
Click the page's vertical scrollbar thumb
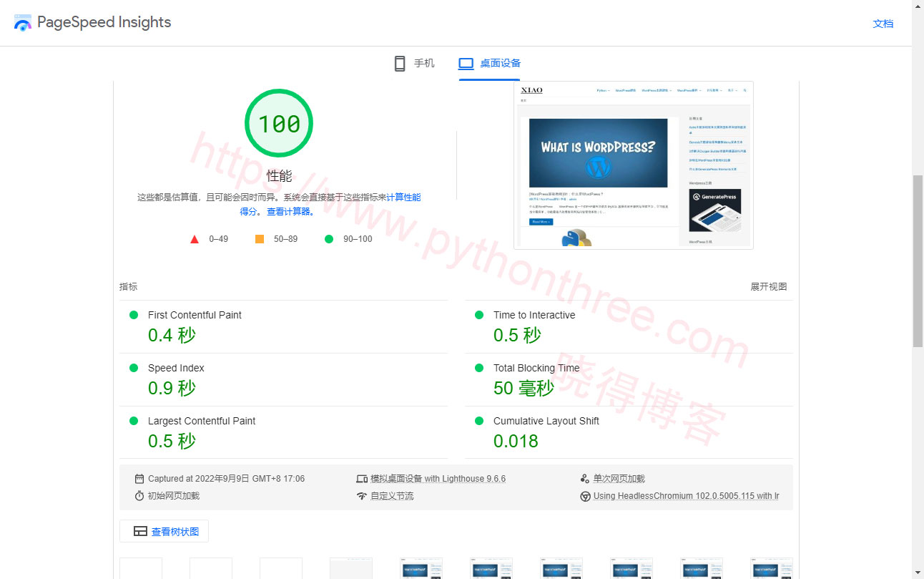tap(918, 261)
